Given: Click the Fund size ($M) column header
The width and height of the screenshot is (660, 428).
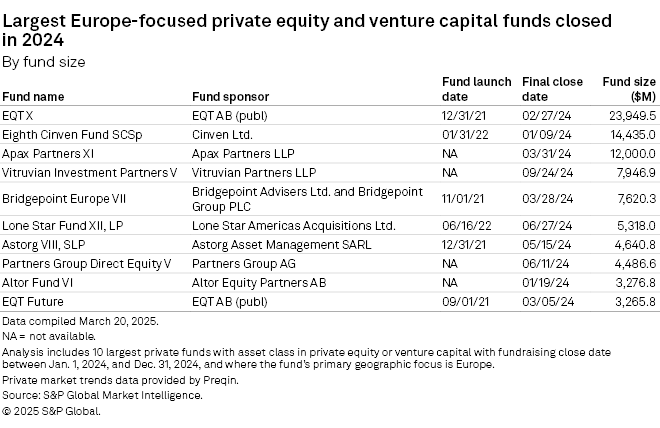Looking at the screenshot, I should (x=629, y=89).
